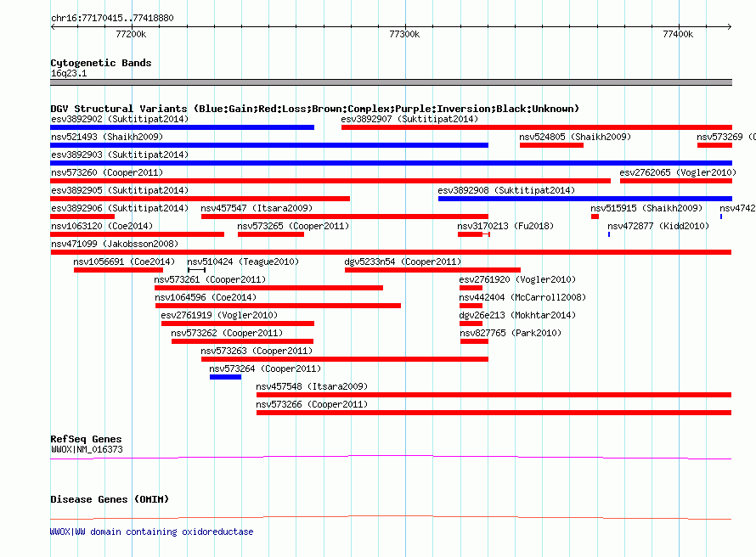
Task: Click nsv573261 (Cooper2011) label
Action: tap(210, 279)
